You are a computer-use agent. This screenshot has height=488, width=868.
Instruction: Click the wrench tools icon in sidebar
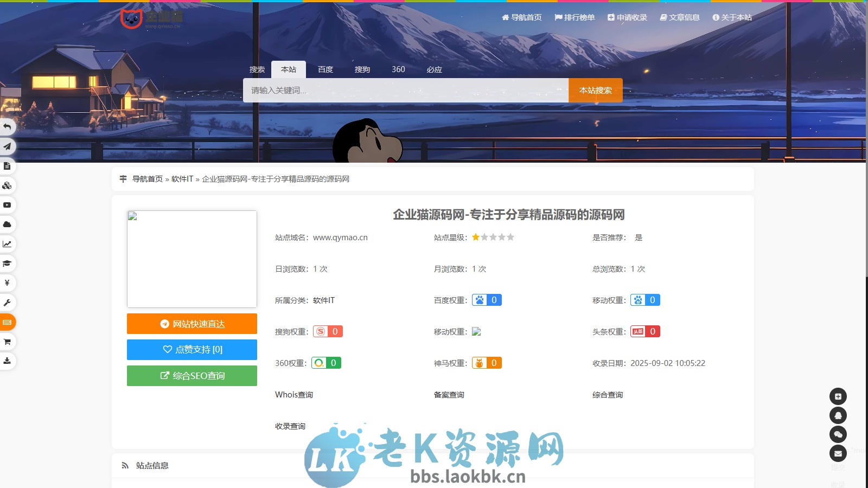(x=7, y=303)
